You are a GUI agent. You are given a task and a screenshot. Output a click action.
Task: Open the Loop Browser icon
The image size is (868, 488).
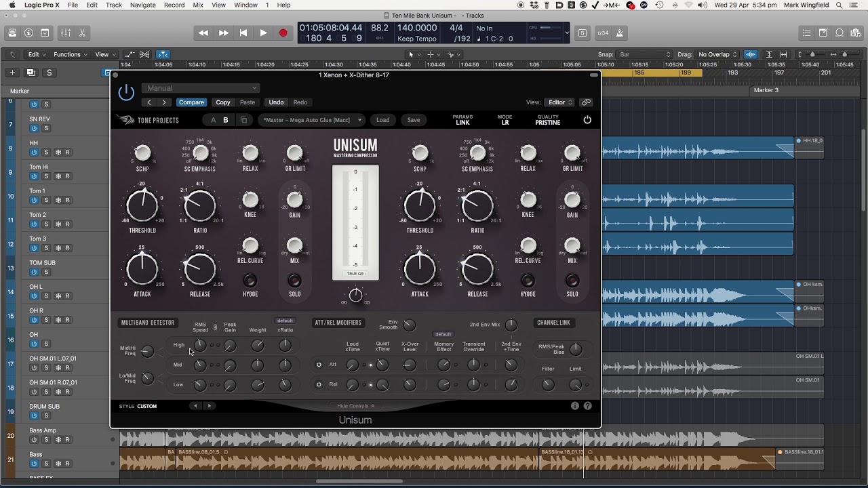(x=840, y=33)
